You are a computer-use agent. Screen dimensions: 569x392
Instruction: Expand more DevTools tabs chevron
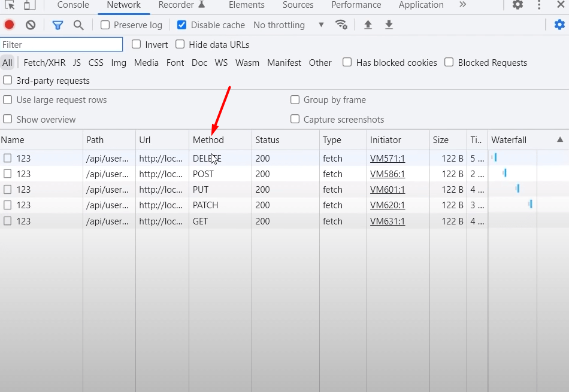coord(462,5)
